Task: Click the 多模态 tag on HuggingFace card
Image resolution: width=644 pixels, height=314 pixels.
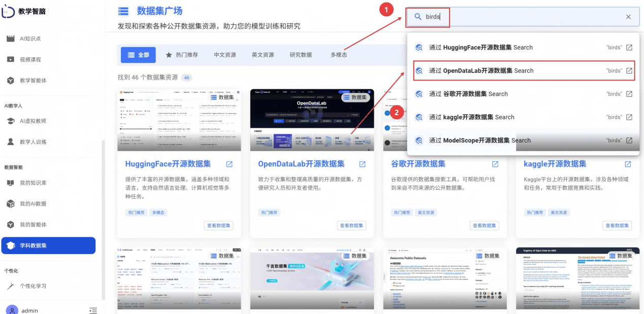Action: click(158, 213)
